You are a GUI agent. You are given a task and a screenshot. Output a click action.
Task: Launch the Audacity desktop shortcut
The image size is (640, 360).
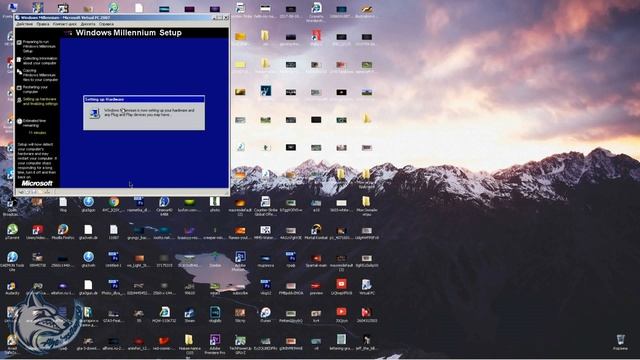[11, 287]
